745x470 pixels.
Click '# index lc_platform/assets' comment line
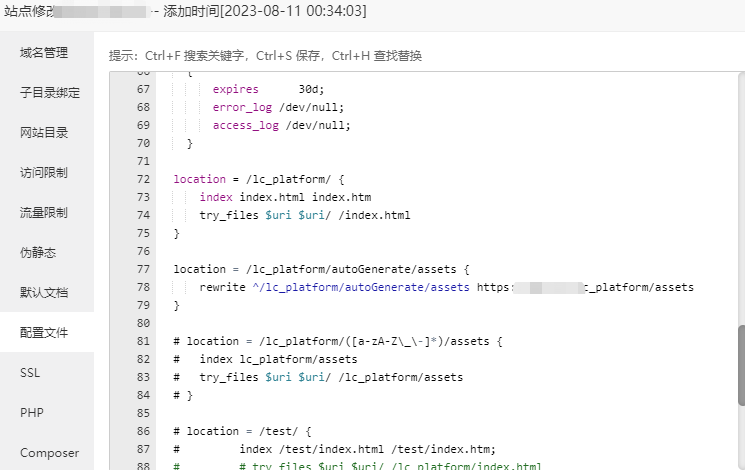click(x=265, y=359)
